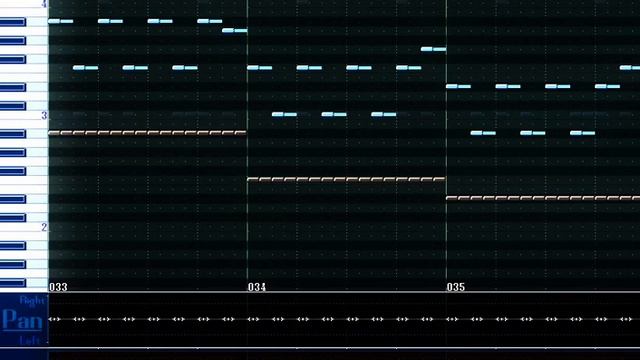640x360 pixels.
Task: Select the first blue note in measure 033
Action: click(x=60, y=21)
